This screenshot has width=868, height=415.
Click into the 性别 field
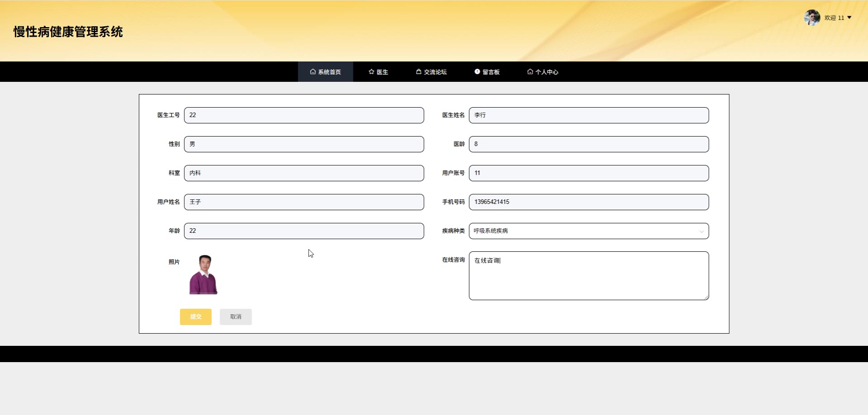[x=304, y=144]
